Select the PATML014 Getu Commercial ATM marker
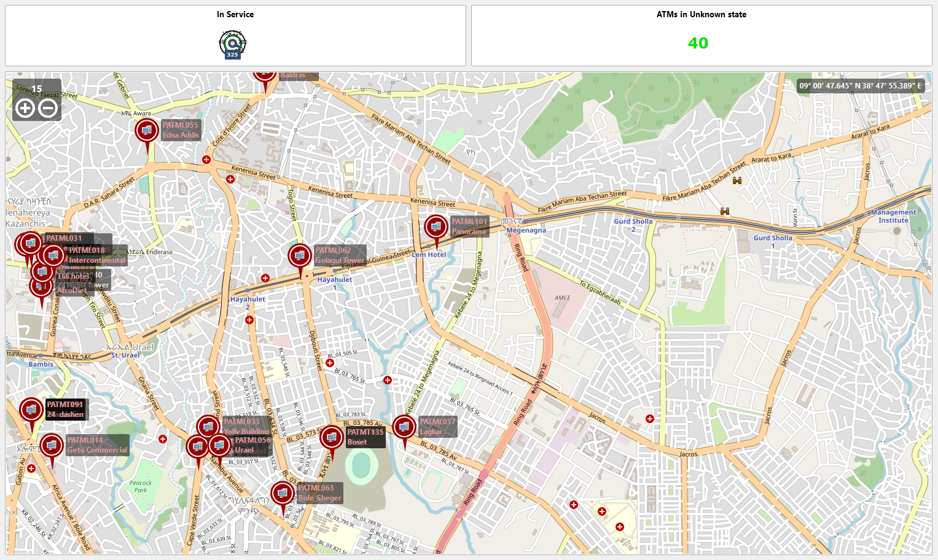 point(52,444)
